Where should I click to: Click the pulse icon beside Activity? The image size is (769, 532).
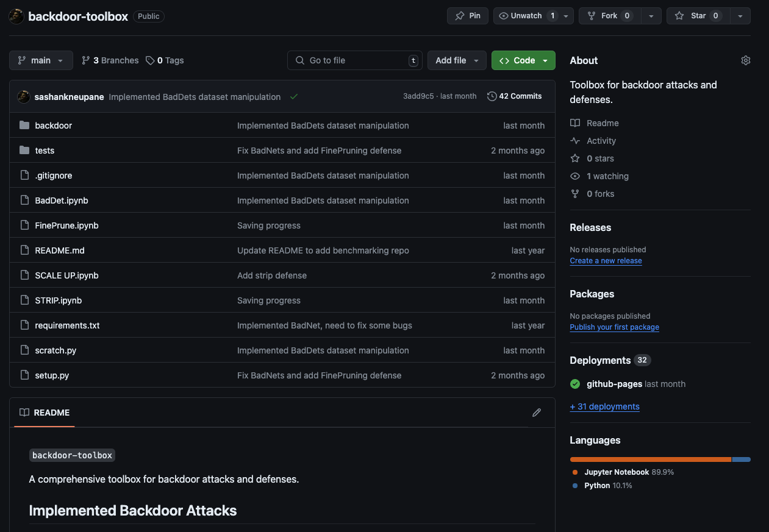575,141
